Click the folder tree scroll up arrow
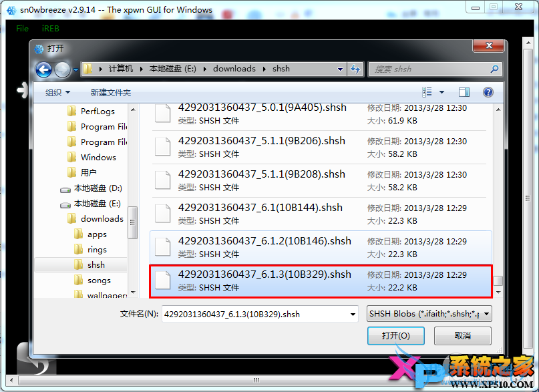This screenshot has height=392, width=539. click(x=133, y=110)
